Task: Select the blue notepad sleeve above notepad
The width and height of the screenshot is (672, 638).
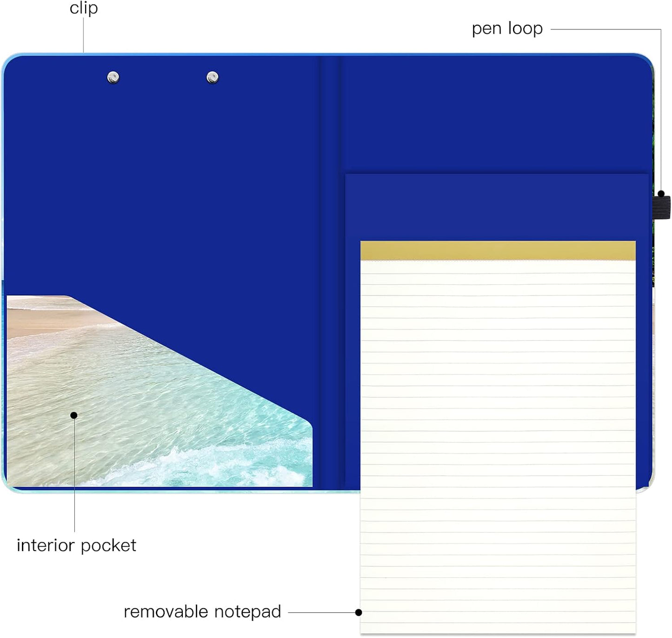Action: (x=497, y=207)
